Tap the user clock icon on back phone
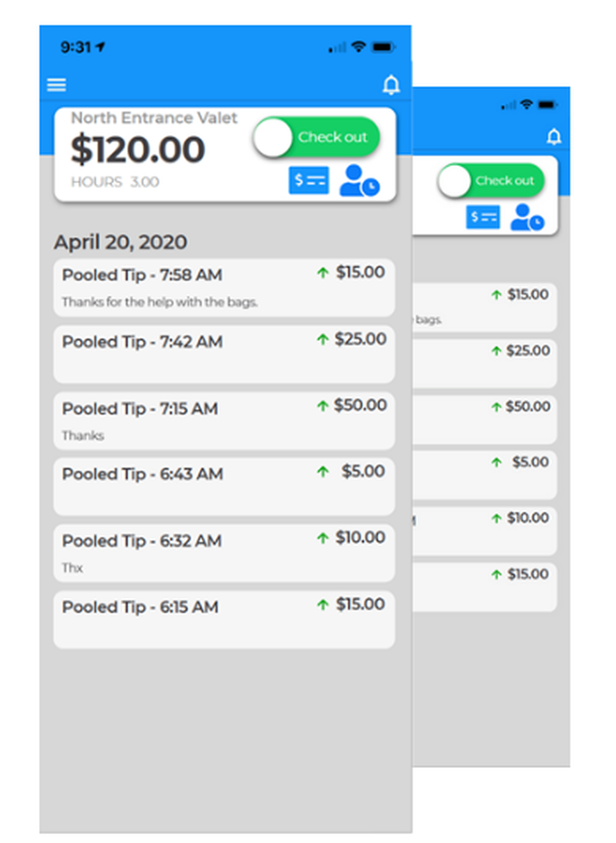Image resolution: width=616 pixels, height=843 pixels. click(527, 217)
